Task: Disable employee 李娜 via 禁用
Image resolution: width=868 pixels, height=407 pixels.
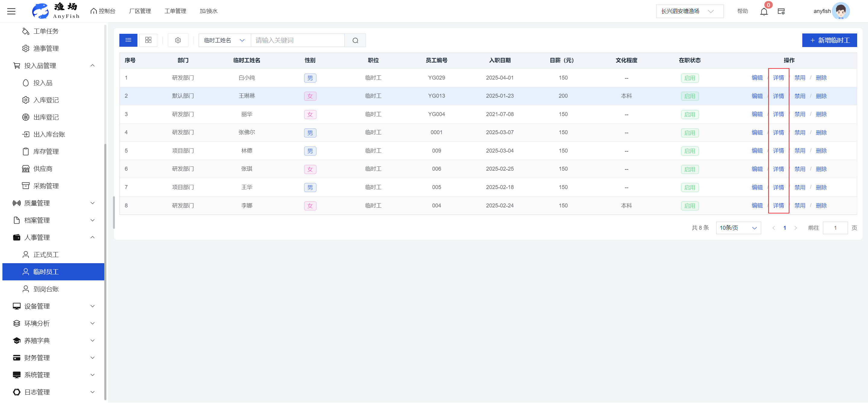Action: (800, 206)
